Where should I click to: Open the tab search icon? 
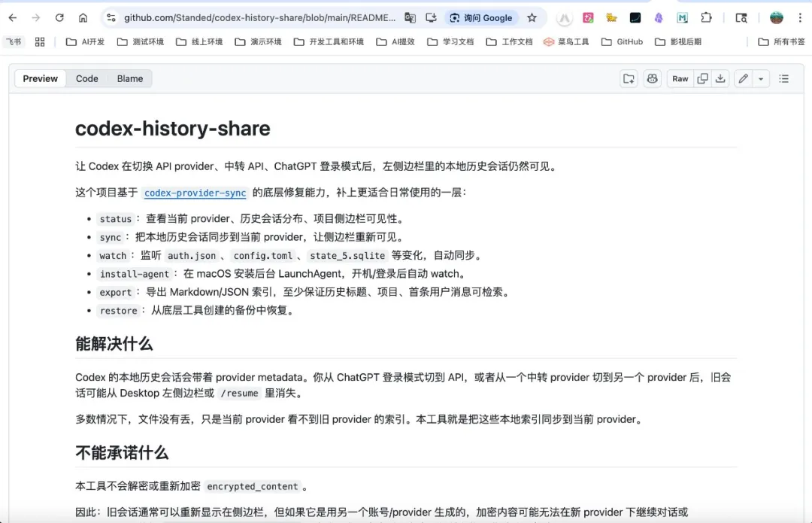point(741,17)
